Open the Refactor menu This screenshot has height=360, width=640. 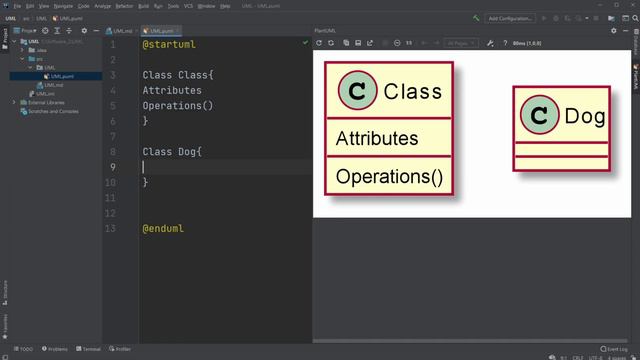pos(124,6)
